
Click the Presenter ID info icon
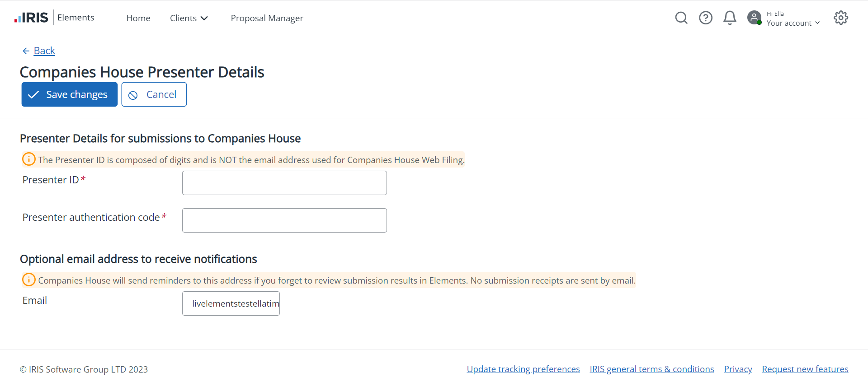click(x=29, y=159)
